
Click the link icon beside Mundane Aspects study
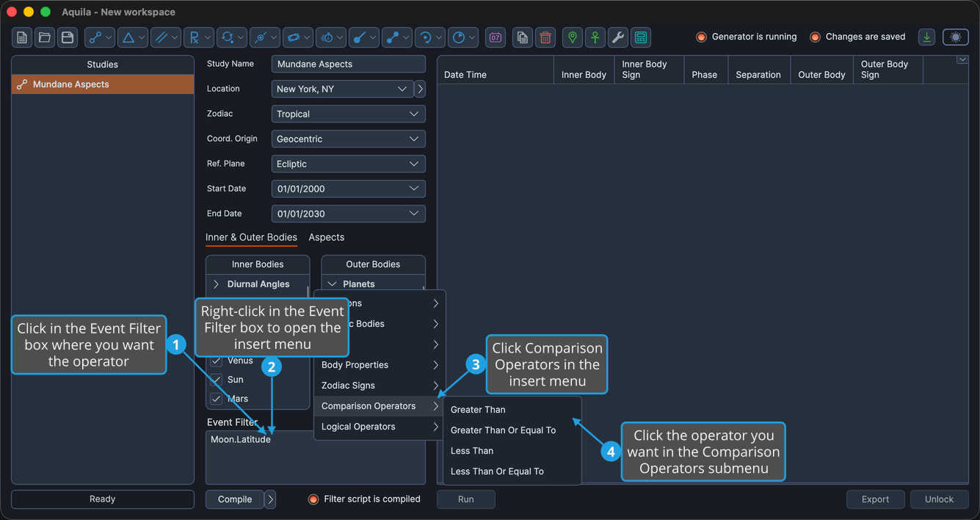(22, 84)
